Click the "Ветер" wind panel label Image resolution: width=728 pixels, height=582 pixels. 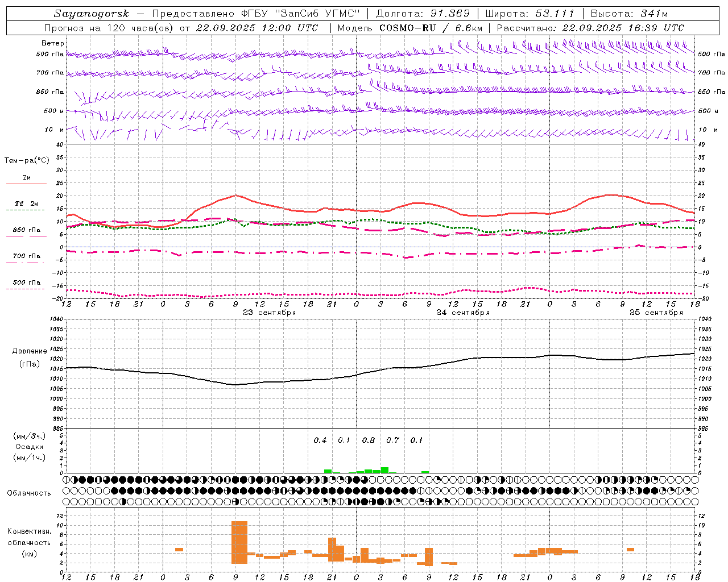(53, 43)
